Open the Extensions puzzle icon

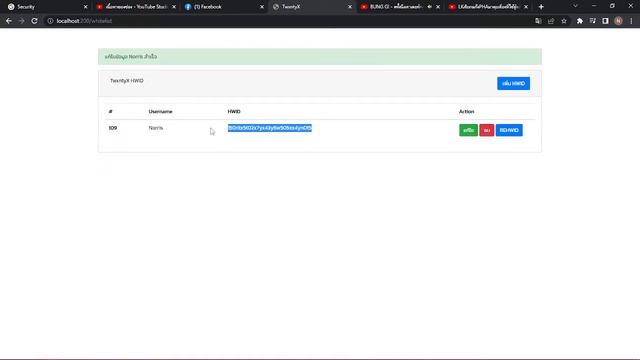pyautogui.click(x=580, y=21)
